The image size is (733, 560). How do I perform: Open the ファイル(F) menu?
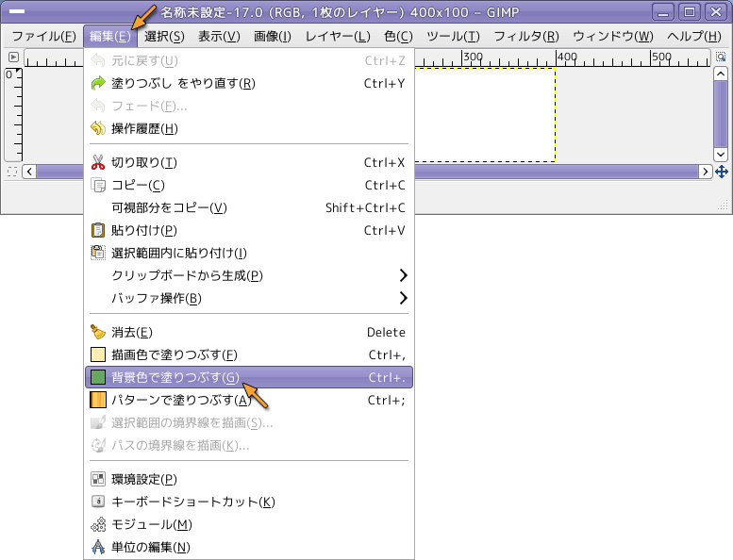point(44,36)
